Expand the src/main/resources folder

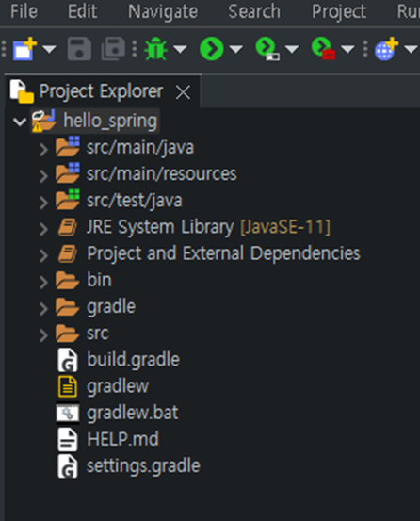click(x=43, y=176)
